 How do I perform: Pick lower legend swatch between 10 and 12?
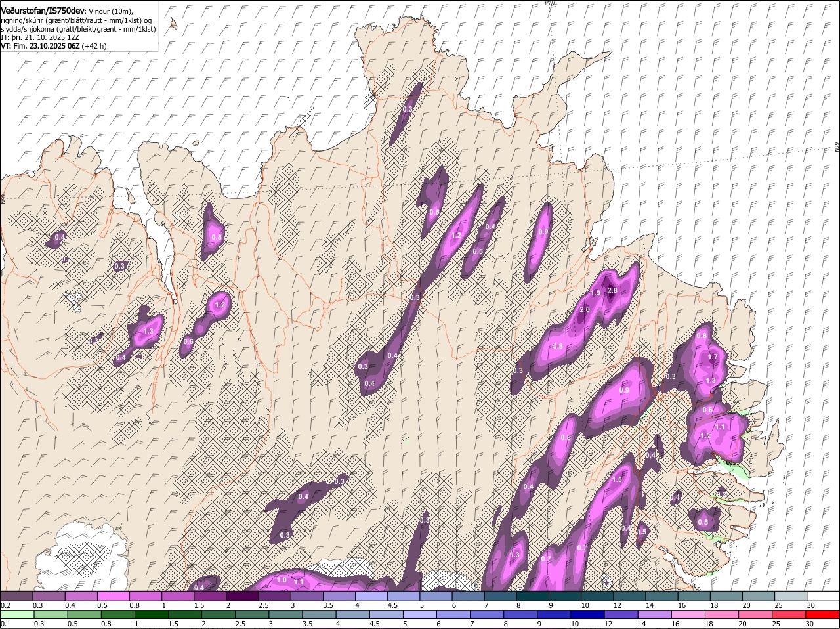(x=589, y=615)
